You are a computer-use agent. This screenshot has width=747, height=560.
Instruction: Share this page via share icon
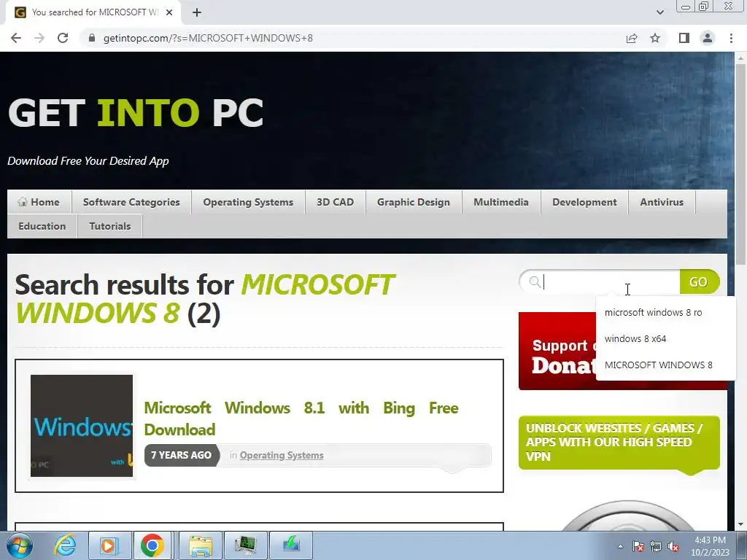click(x=632, y=38)
